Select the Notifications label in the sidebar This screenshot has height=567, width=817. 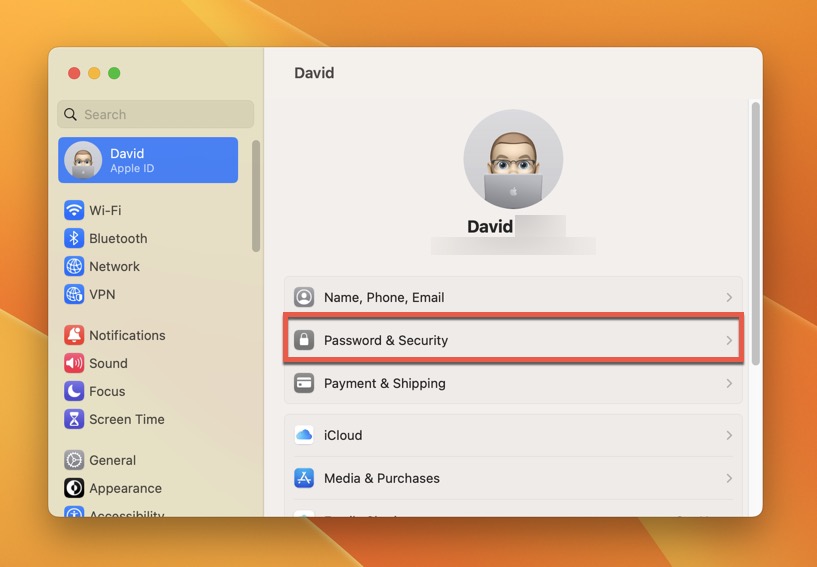(x=127, y=335)
